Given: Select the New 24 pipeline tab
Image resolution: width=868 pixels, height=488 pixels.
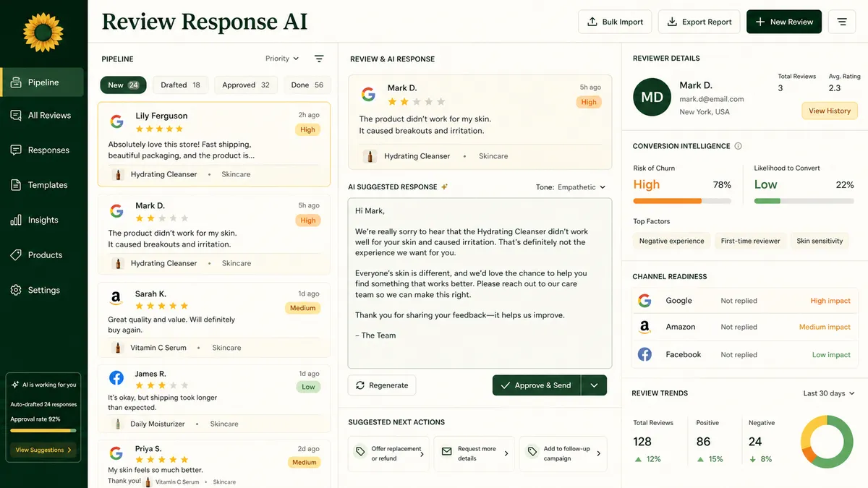Looking at the screenshot, I should pyautogui.click(x=123, y=85).
